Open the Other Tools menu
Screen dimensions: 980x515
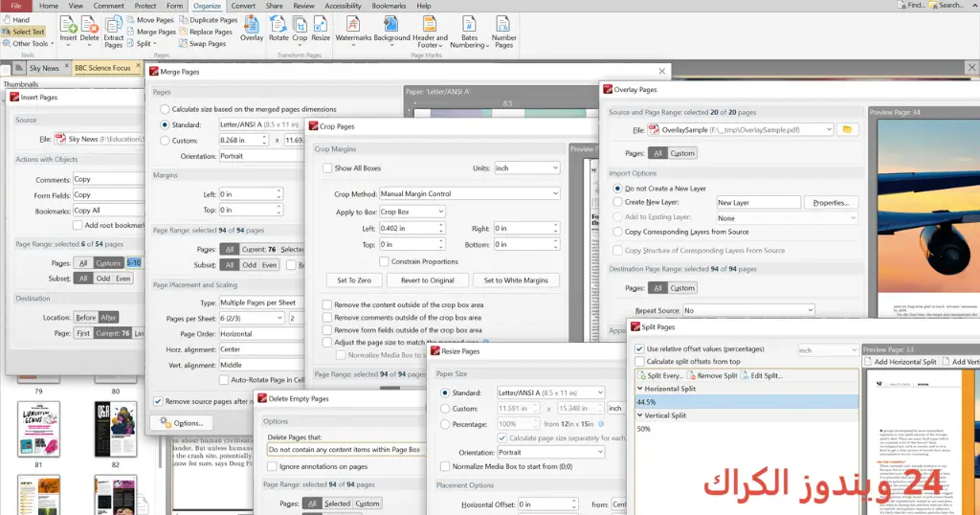click(28, 43)
